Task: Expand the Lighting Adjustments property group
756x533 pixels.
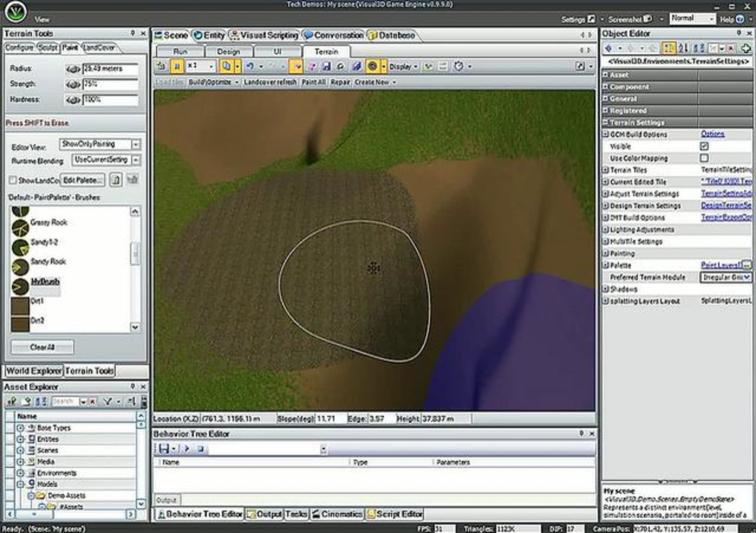Action: click(x=605, y=229)
